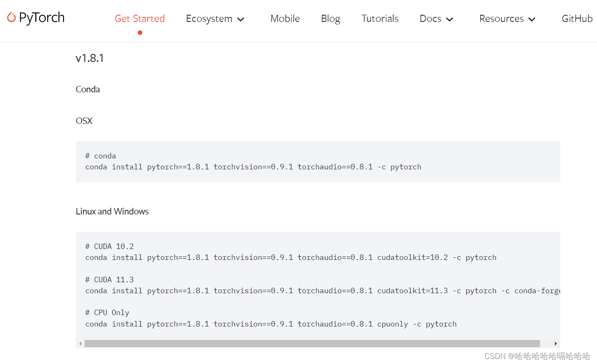Click the '# CPU Only' comment
Screen dimensions: 597x364
(107, 313)
